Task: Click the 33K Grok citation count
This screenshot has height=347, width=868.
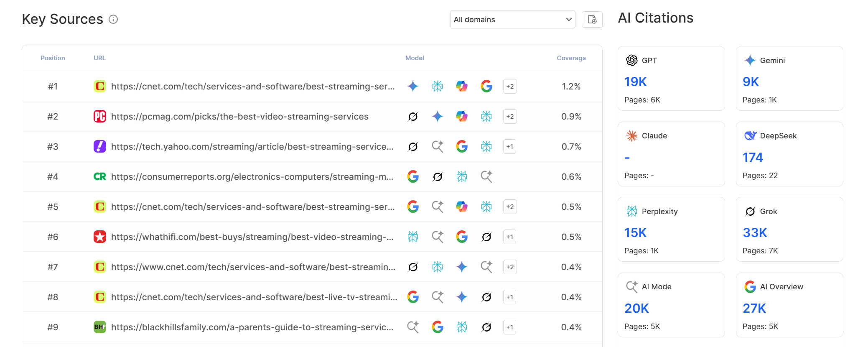Action: [x=755, y=232]
